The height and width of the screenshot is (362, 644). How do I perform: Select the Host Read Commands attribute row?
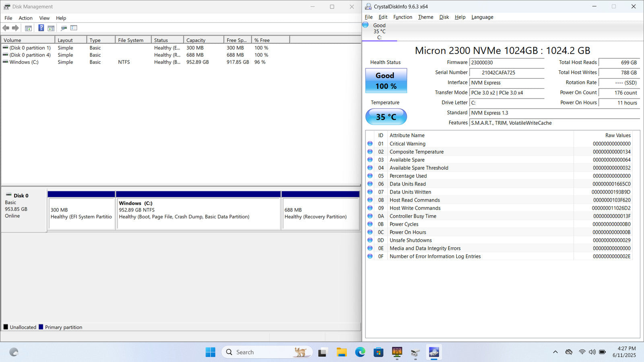(x=499, y=200)
